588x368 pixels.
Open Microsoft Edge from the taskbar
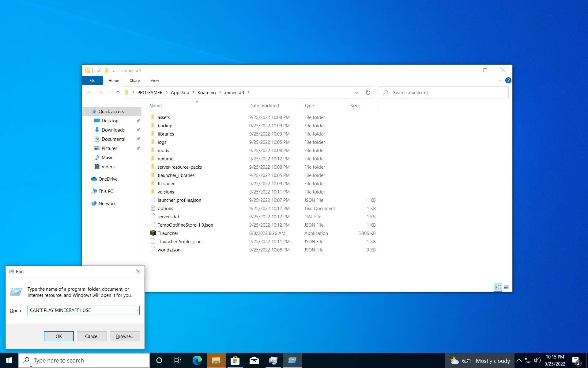pyautogui.click(x=197, y=360)
